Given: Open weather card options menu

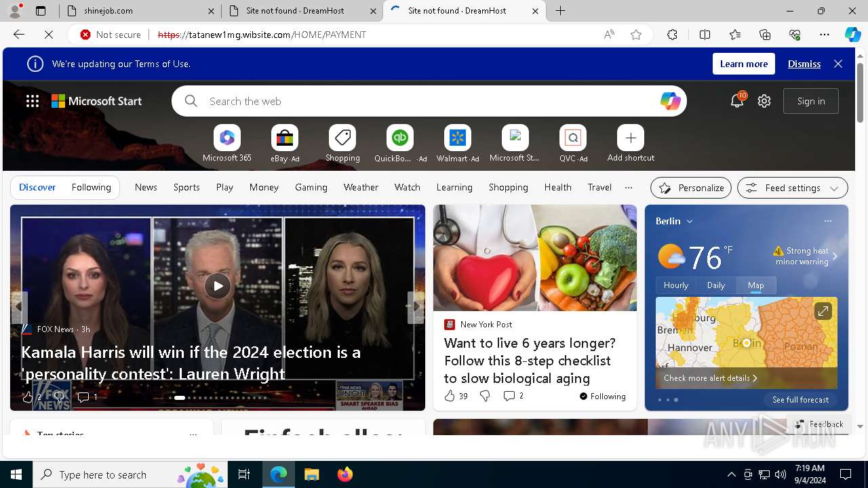Looking at the screenshot, I should coord(827,221).
